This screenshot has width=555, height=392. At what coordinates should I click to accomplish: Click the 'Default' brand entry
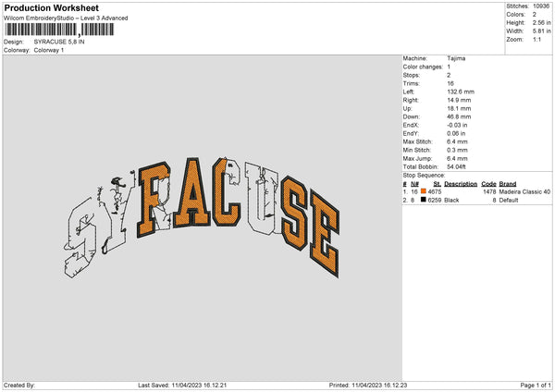(x=509, y=201)
